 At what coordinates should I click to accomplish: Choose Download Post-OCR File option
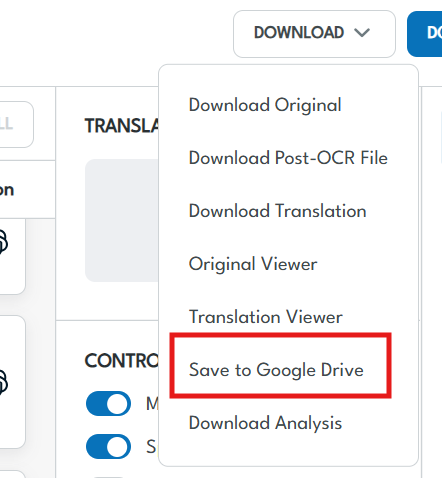(288, 158)
